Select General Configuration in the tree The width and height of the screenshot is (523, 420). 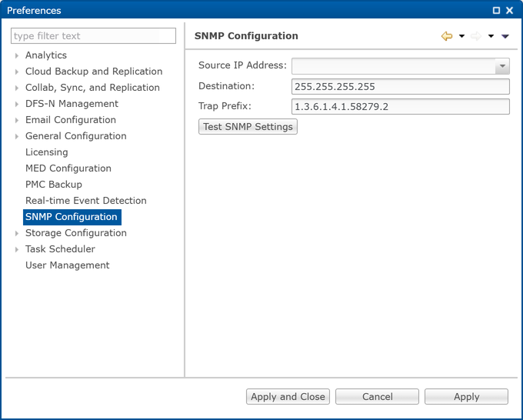[x=75, y=136]
